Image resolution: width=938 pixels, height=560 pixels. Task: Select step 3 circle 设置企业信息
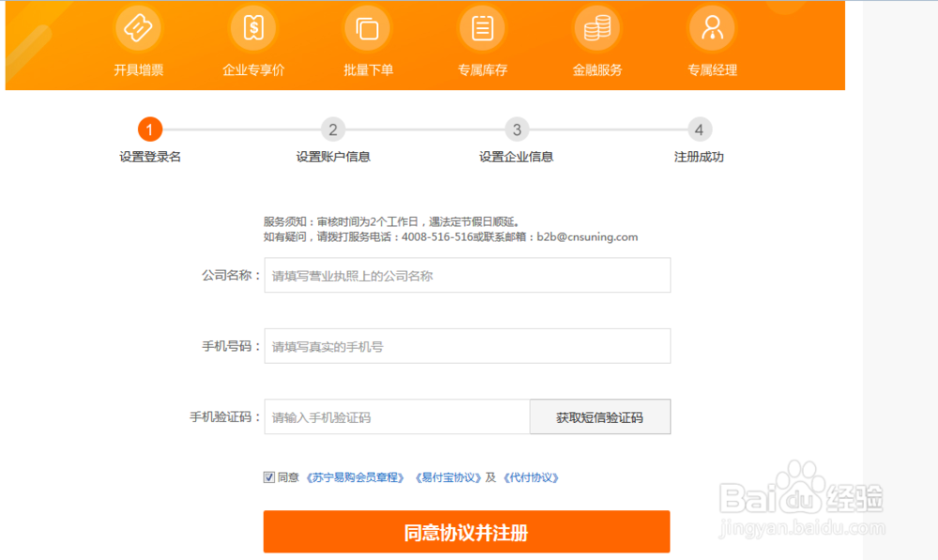click(517, 129)
